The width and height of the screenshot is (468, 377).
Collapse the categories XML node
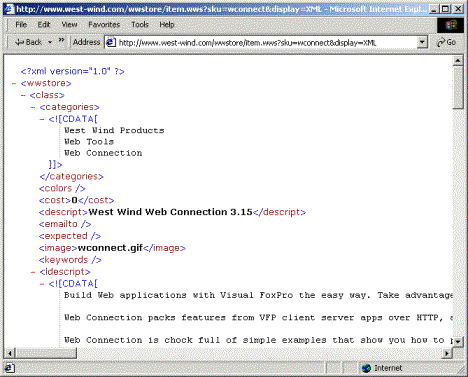33,107
